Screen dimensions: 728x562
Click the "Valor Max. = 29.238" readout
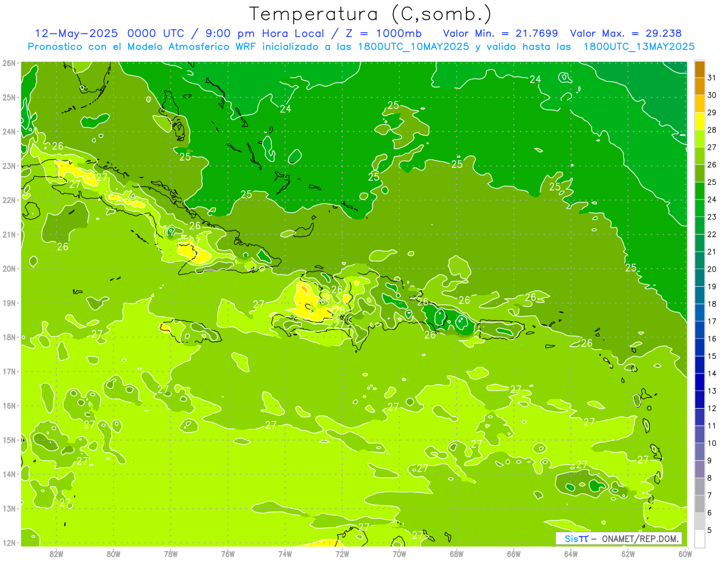pos(626,33)
